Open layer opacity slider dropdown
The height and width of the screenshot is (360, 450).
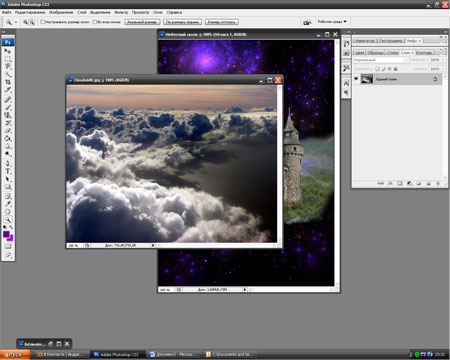(x=443, y=60)
